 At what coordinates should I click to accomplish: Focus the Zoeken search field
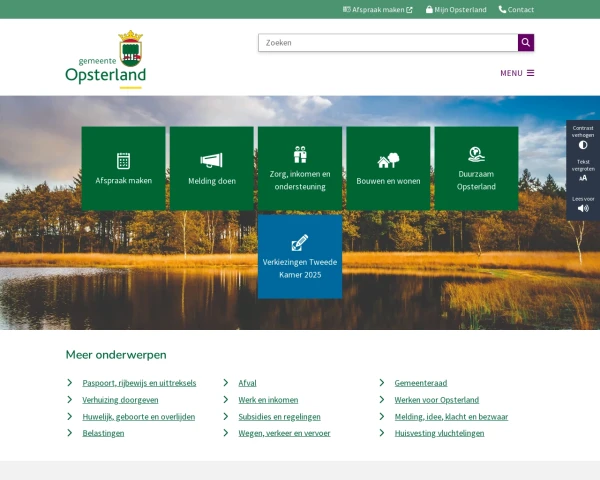(x=388, y=42)
